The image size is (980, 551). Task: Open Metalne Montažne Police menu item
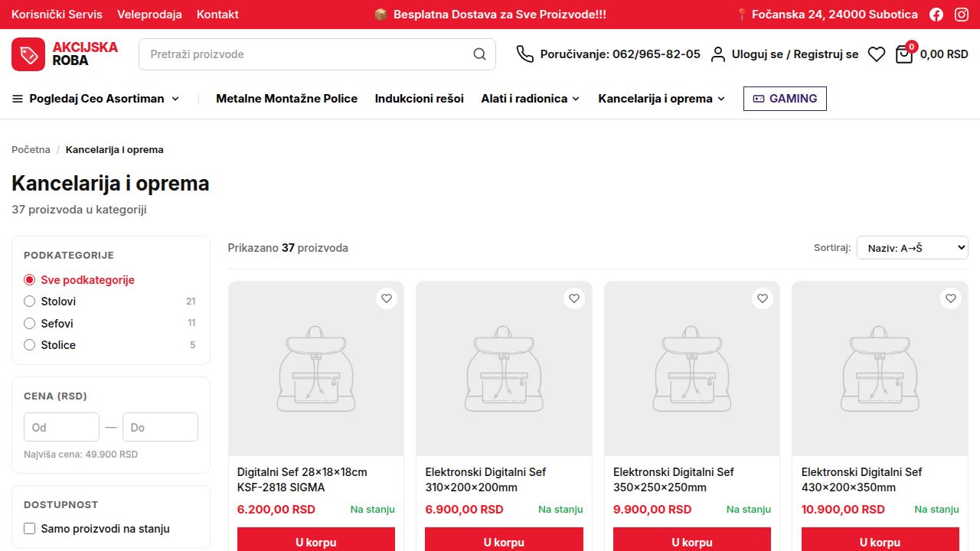pyautogui.click(x=287, y=99)
